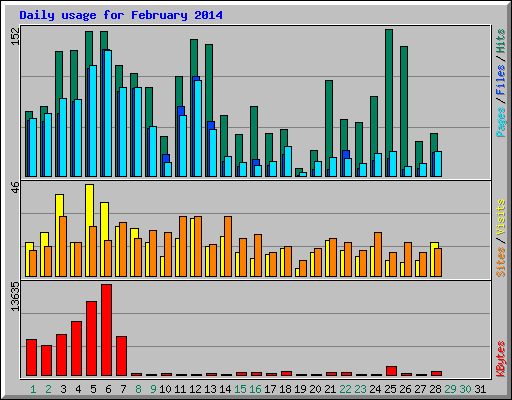Select day label "13" on the bottom axis

click(x=210, y=389)
